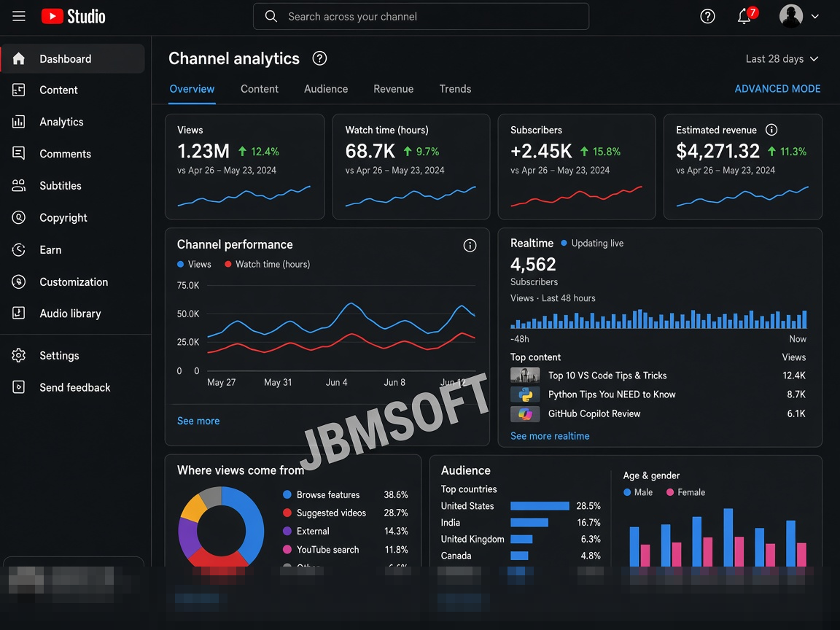
Task: Click the Search across your channel field
Action: tap(421, 17)
